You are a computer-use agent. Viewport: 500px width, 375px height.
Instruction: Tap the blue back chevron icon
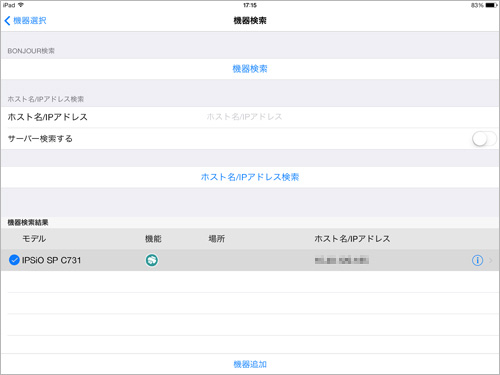[x=7, y=21]
